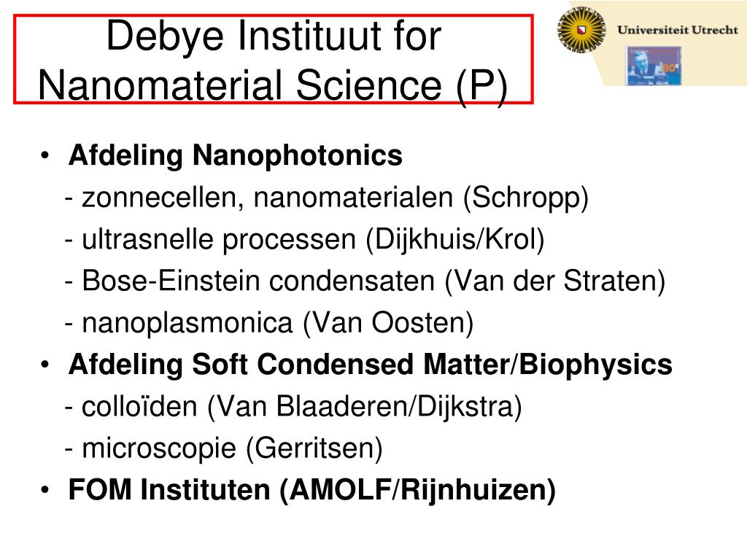Click the word Schropp in parentheses
The image size is (747, 560).
[525, 197]
